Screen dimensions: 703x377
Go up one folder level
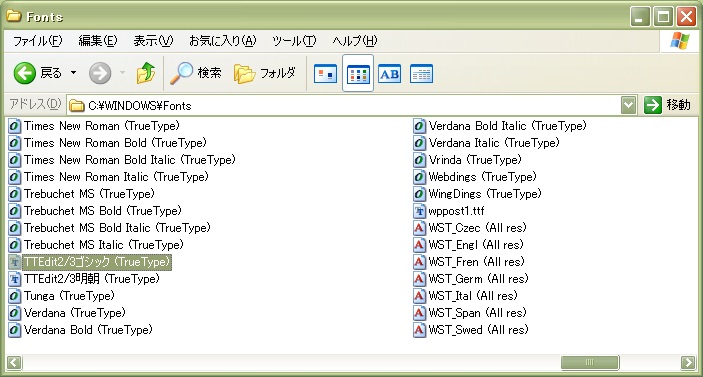(x=146, y=73)
